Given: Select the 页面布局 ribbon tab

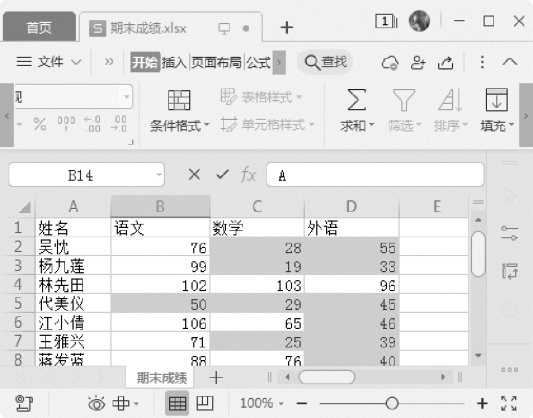Looking at the screenshot, I should click(x=216, y=63).
